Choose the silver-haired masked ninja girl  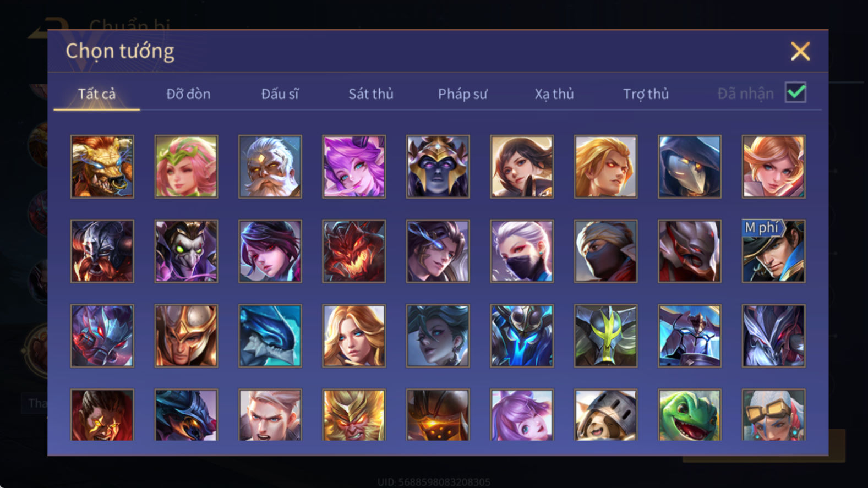pyautogui.click(x=522, y=251)
